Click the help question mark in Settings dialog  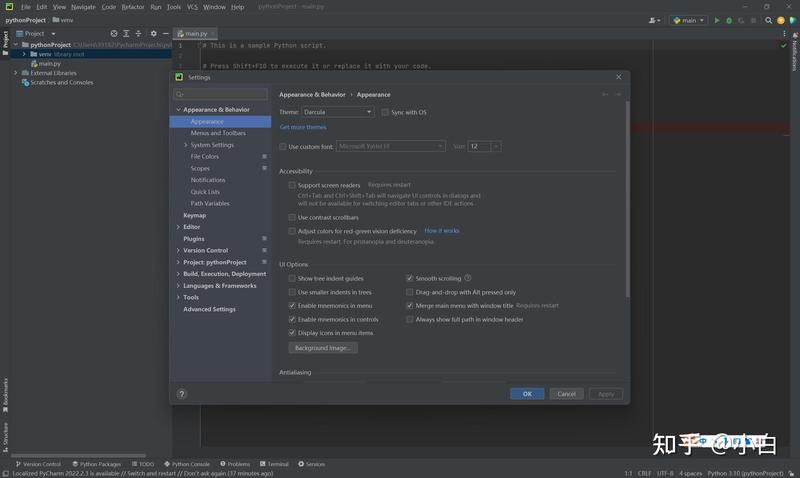tap(182, 394)
